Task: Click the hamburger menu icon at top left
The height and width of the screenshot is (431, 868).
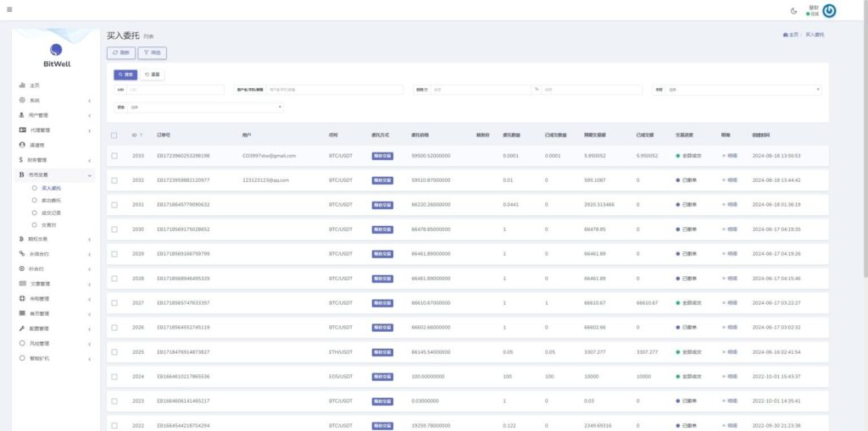Action: click(8, 10)
